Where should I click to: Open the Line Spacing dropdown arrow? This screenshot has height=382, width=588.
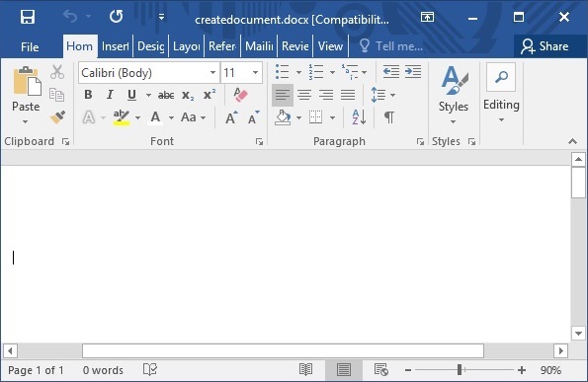392,95
